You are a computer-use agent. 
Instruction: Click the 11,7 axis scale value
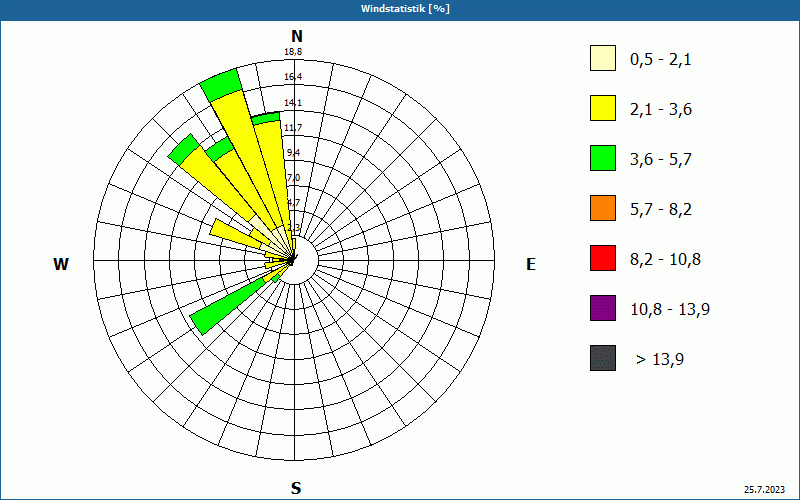pos(293,128)
